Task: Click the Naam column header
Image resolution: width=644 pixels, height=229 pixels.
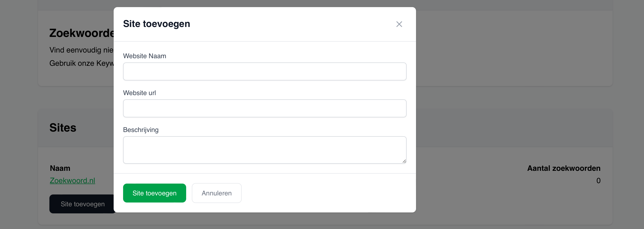Action: [x=60, y=168]
